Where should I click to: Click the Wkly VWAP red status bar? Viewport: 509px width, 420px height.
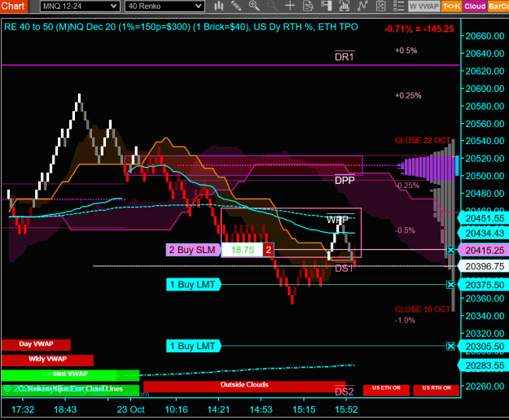(x=47, y=360)
